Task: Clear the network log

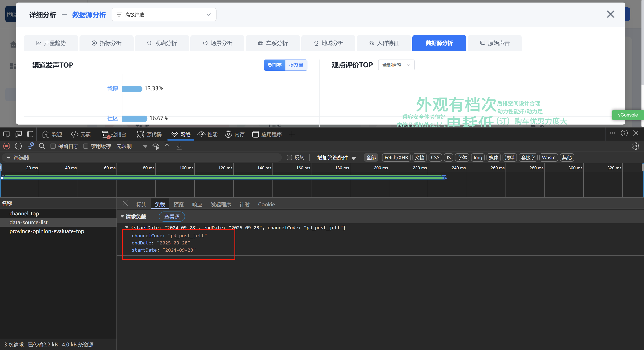Action: click(x=18, y=146)
